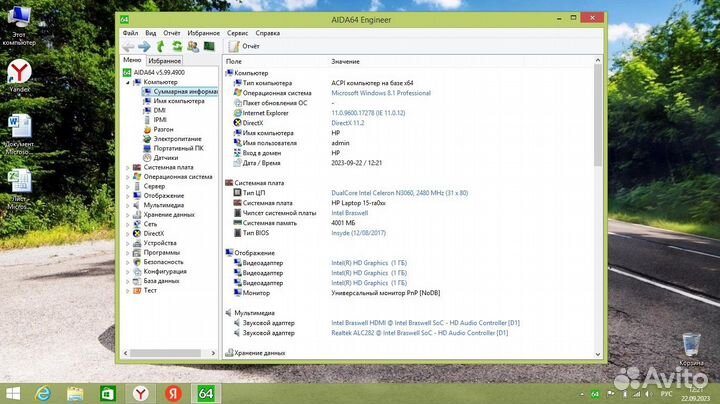This screenshot has width=720, height=404.
Task: Go forward with the blue right arrow icon
Action: [144, 46]
